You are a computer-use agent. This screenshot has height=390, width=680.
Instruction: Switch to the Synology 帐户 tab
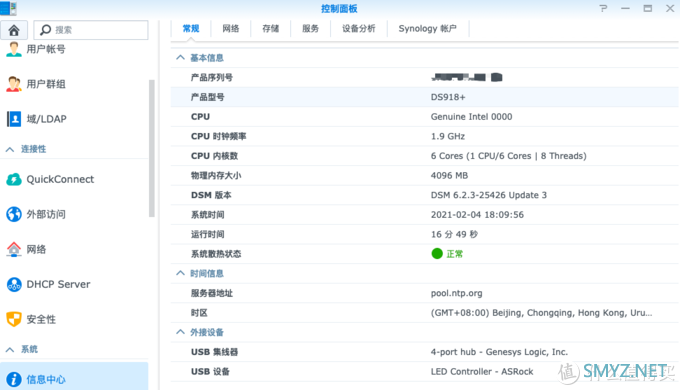[x=428, y=29]
